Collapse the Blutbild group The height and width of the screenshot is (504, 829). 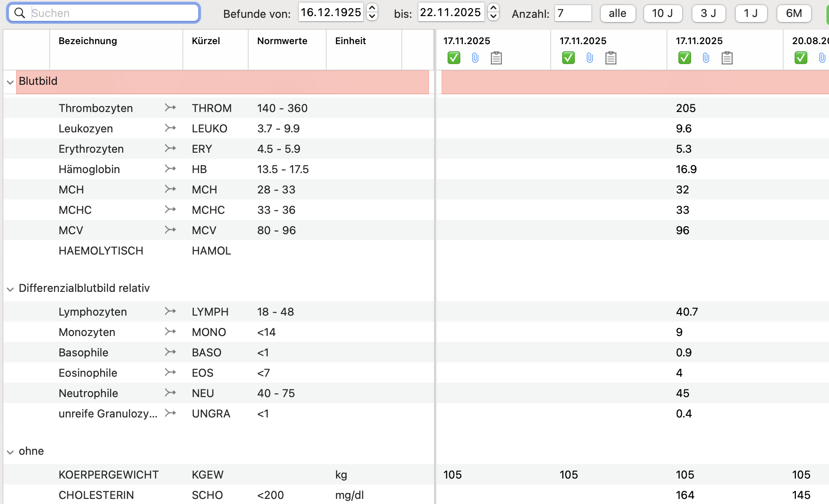click(x=10, y=82)
